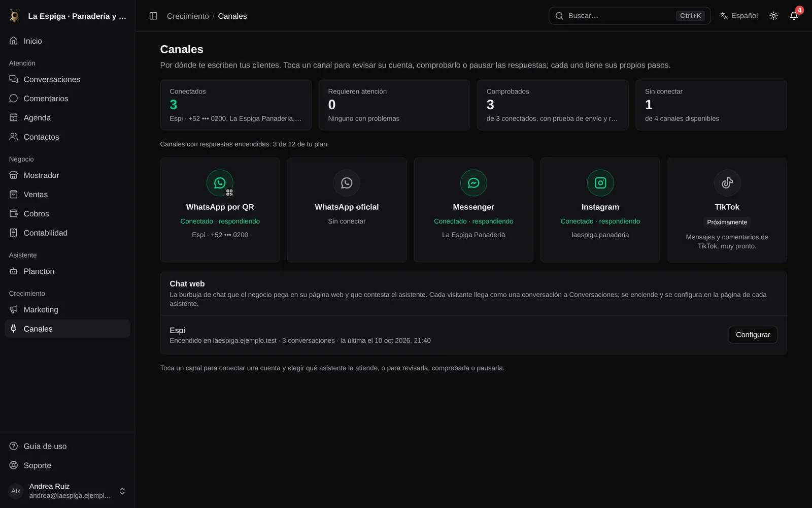Click the Canales breadcrumb label
The image size is (812, 508).
(232, 16)
